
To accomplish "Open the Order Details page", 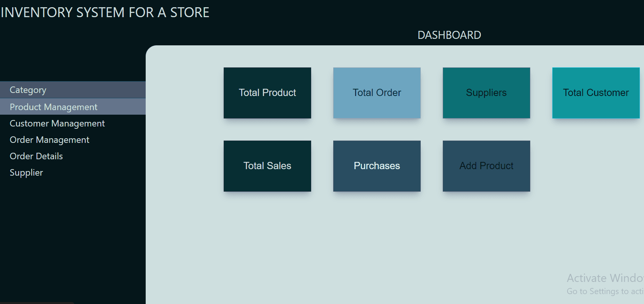I will [36, 156].
